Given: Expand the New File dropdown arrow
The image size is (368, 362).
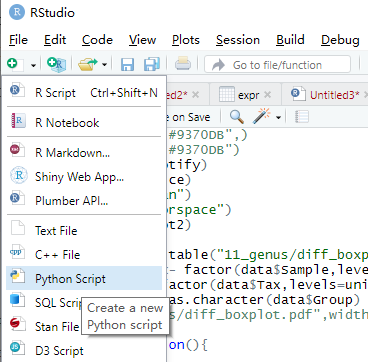Looking at the screenshot, I should [33, 65].
